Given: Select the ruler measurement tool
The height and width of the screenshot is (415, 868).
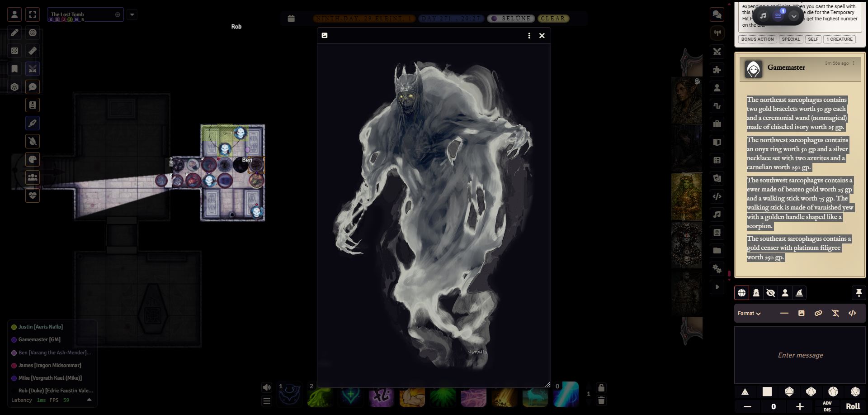Looking at the screenshot, I should tap(33, 51).
